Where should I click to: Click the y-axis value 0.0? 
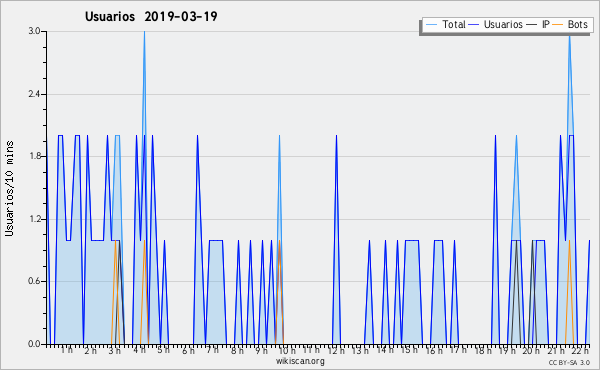(34, 344)
